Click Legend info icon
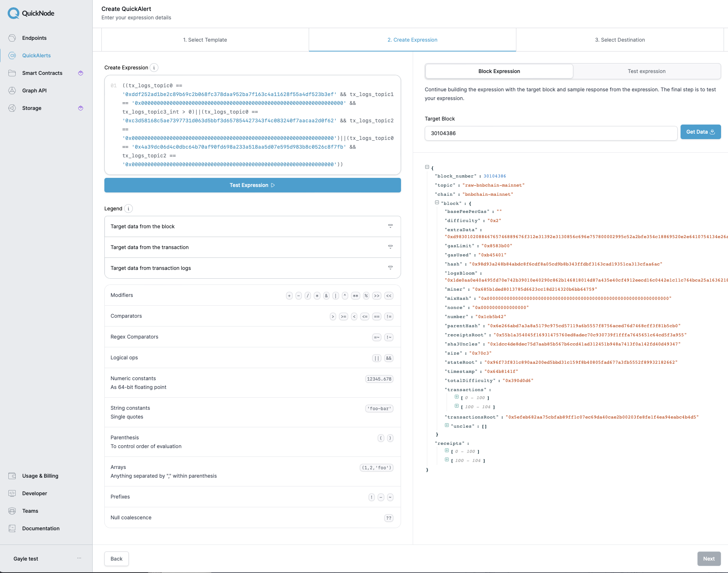The image size is (728, 573). [x=128, y=209]
